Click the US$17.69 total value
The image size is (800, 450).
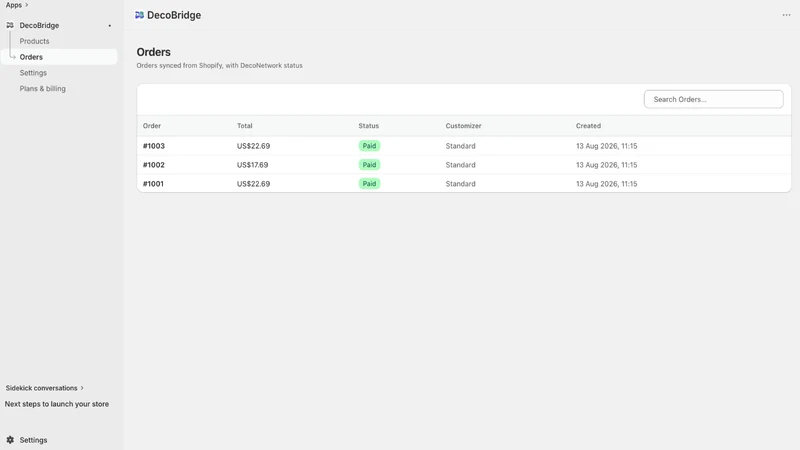click(x=252, y=165)
